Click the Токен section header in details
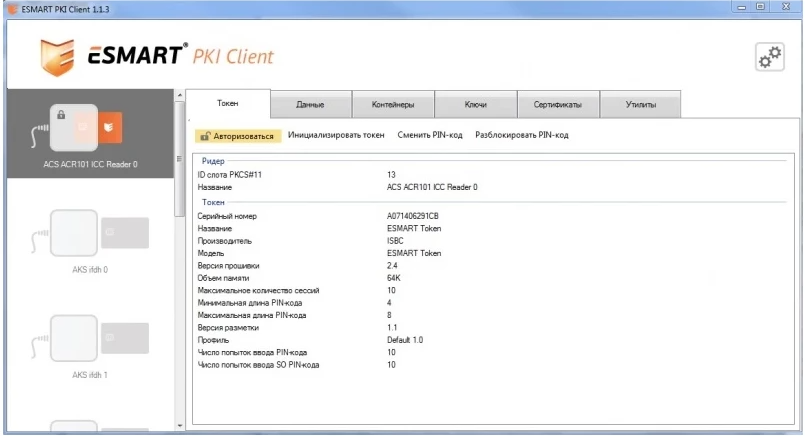The image size is (805, 436). pos(213,202)
